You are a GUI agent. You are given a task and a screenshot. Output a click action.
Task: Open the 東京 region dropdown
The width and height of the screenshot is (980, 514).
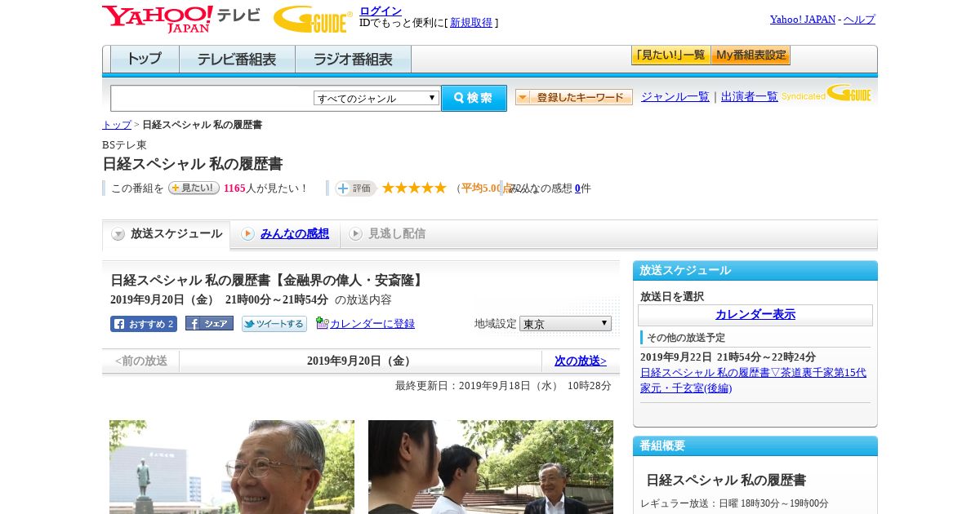(565, 324)
